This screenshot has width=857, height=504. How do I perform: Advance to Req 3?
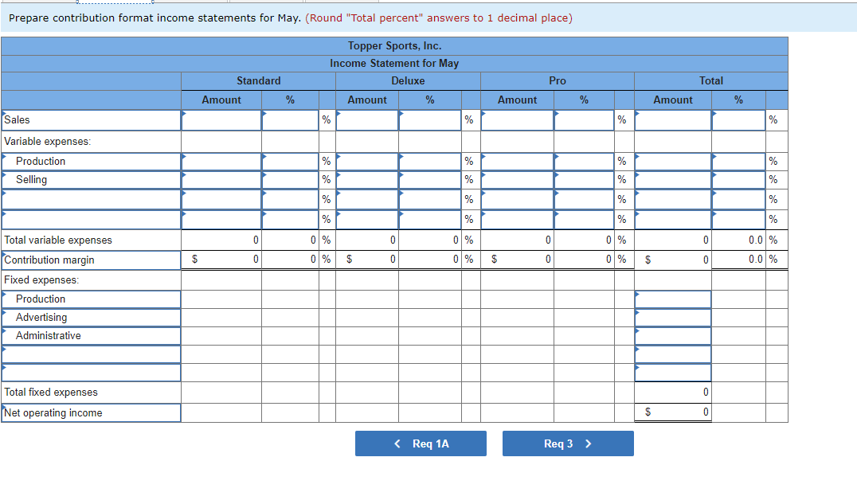click(x=568, y=443)
